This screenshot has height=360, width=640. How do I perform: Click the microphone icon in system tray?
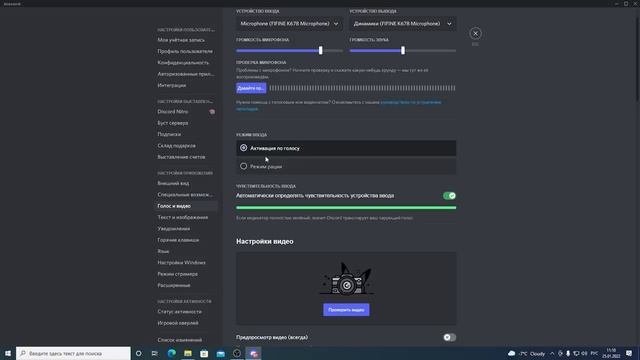(568, 353)
